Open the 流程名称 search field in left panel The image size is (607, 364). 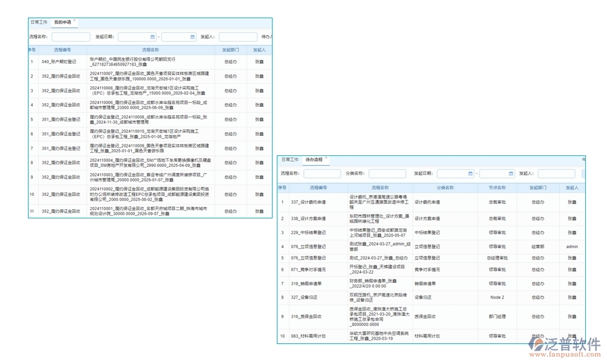click(70, 36)
